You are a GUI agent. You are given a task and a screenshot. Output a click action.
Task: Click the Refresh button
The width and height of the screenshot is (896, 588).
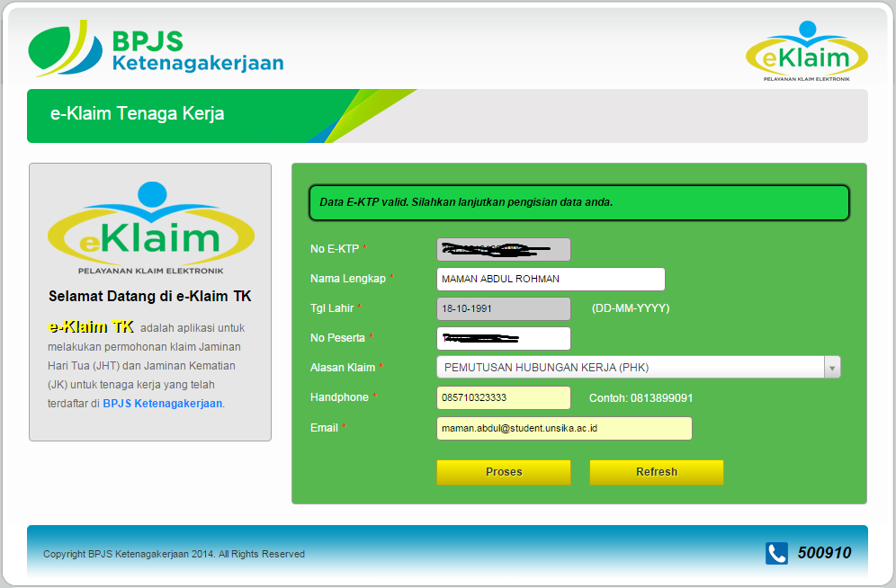(x=657, y=472)
